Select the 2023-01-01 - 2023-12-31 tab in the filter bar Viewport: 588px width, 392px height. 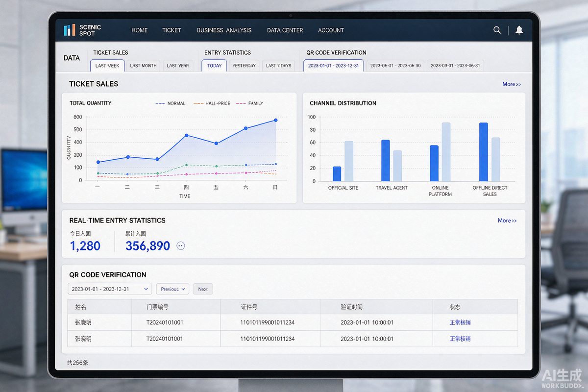[x=334, y=66]
